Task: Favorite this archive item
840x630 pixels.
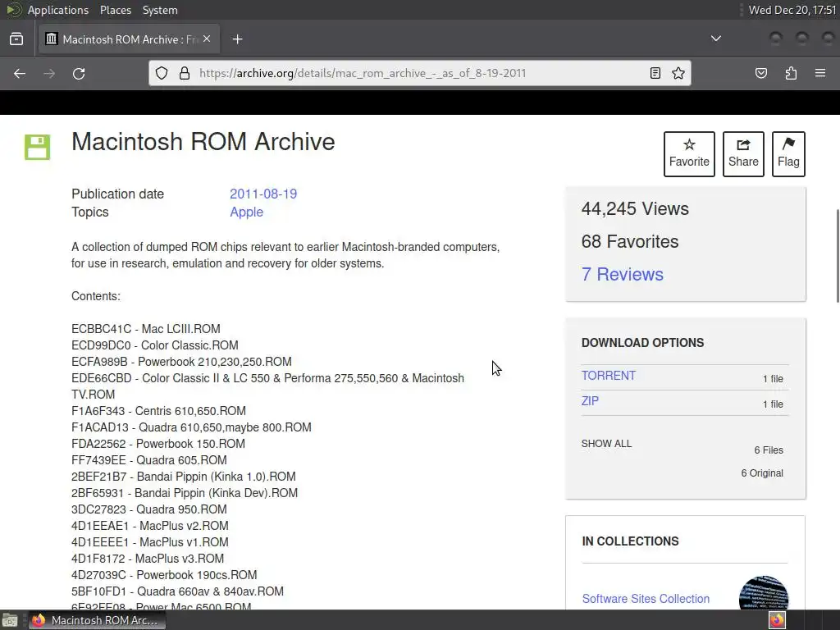Action: [689, 153]
